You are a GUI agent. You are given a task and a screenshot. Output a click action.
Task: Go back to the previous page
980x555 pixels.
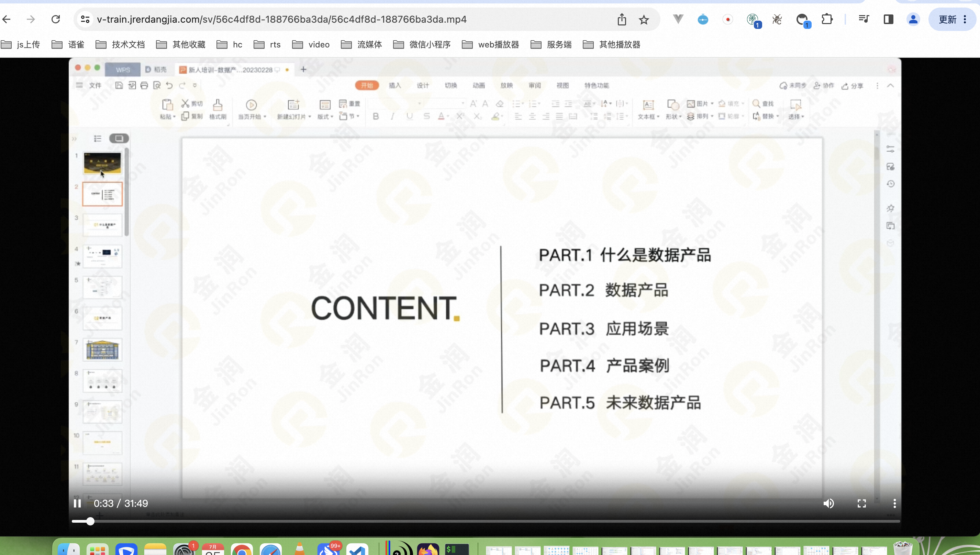pos(7,19)
